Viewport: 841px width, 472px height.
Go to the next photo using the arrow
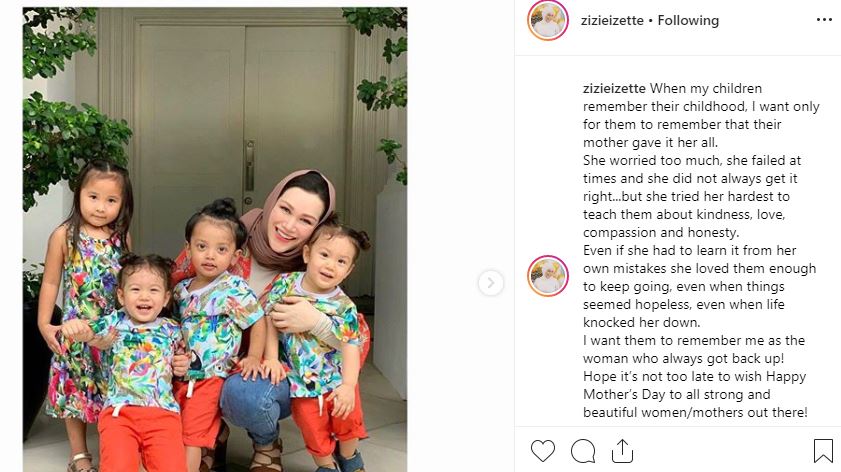[x=490, y=283]
